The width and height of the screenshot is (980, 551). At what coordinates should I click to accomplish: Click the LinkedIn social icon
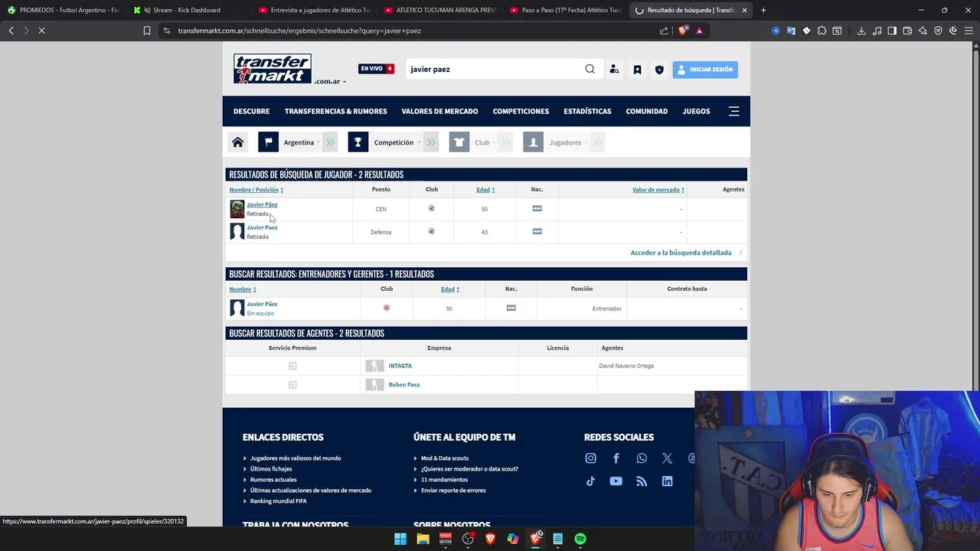tap(667, 481)
